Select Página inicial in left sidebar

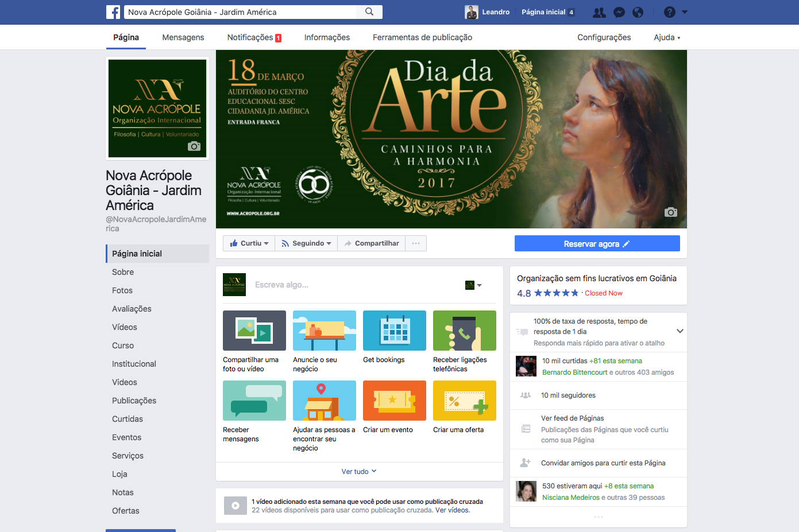coord(157,254)
